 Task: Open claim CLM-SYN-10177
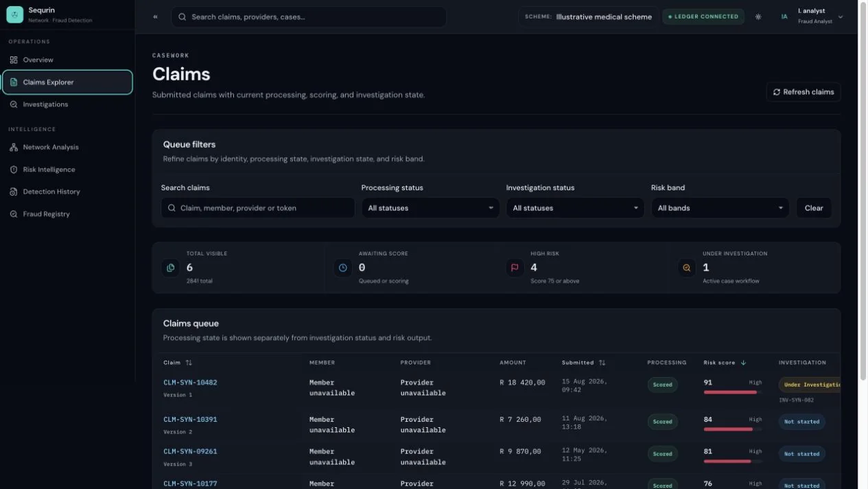190,484
